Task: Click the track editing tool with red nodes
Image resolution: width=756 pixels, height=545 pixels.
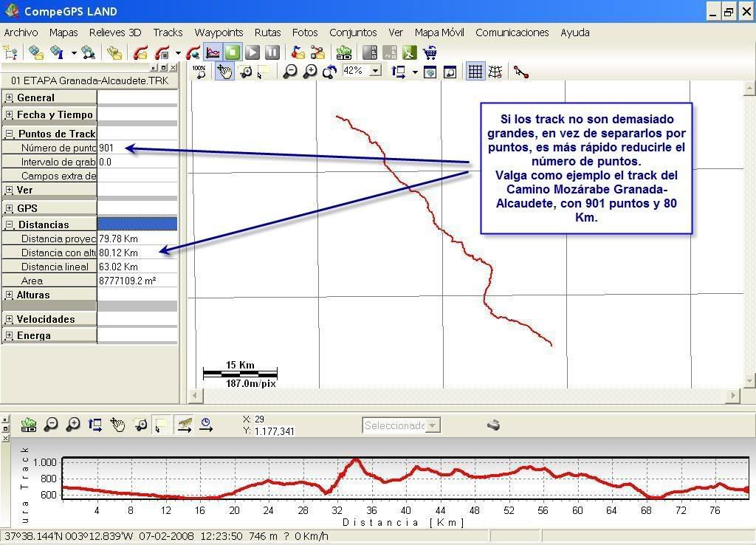Action: pyautogui.click(x=520, y=72)
